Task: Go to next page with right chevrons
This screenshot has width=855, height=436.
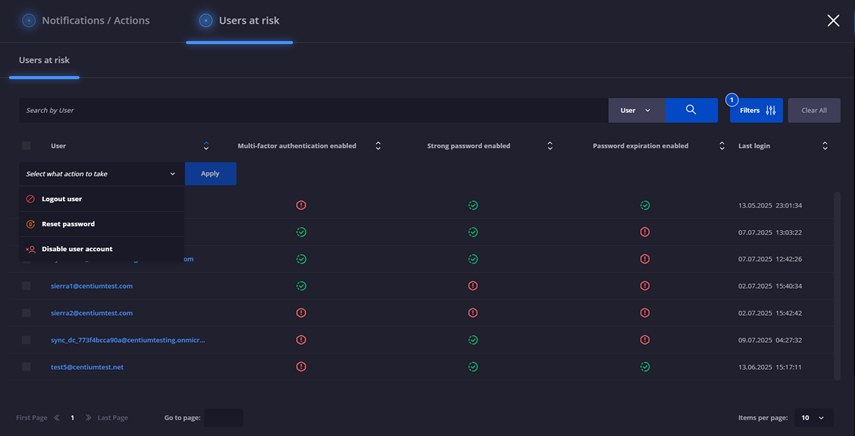Action: (x=88, y=418)
